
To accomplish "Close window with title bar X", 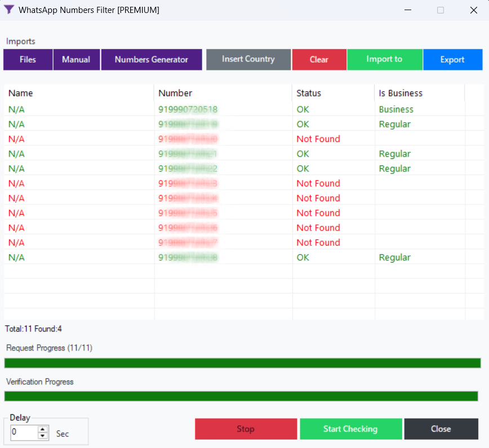I will coord(473,10).
